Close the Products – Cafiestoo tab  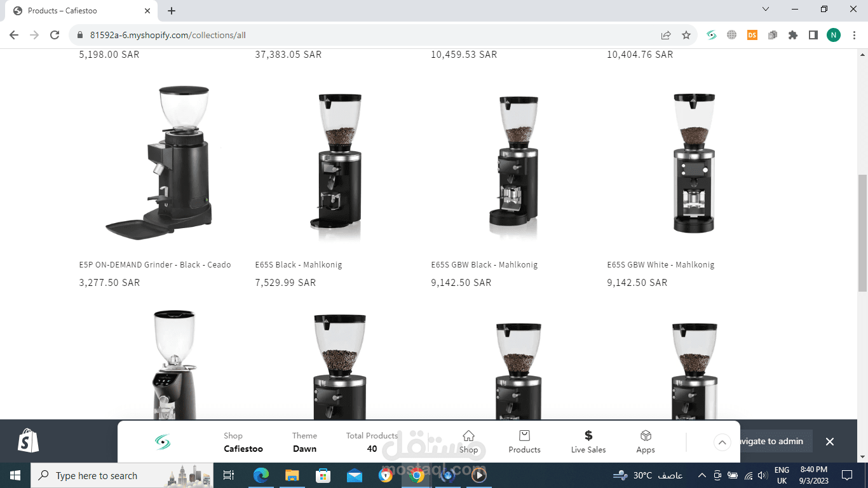coord(147,11)
